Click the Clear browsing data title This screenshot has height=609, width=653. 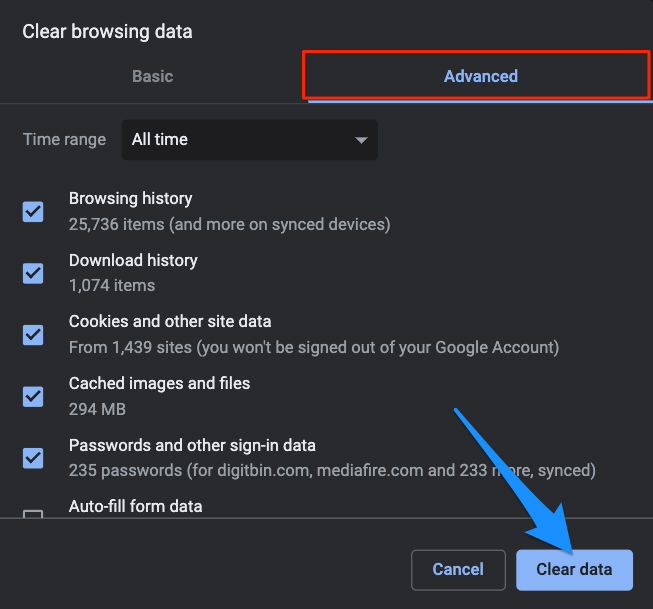[x=107, y=32]
